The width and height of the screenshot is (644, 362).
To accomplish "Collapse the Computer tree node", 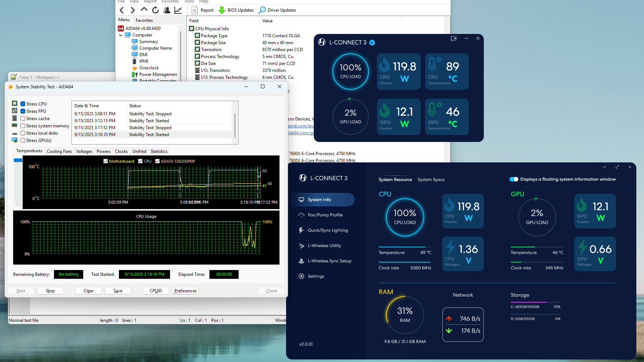I will tap(121, 35).
